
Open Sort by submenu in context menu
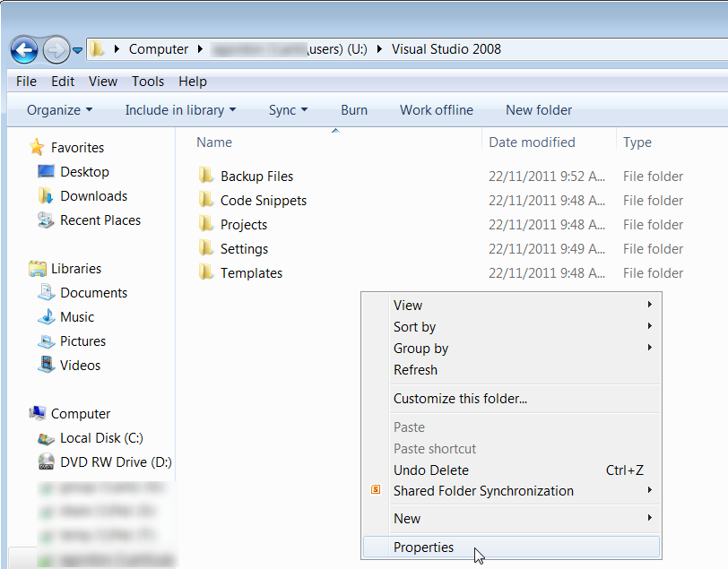pos(511,327)
